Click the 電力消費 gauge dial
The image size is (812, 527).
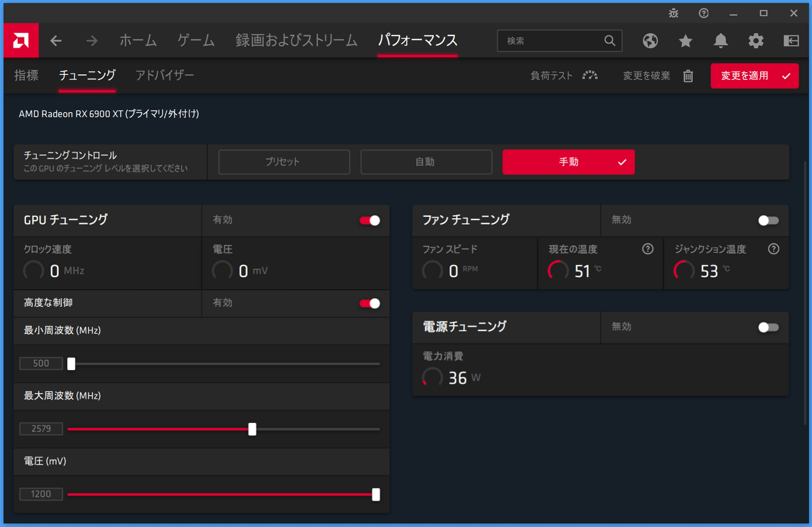(x=433, y=377)
